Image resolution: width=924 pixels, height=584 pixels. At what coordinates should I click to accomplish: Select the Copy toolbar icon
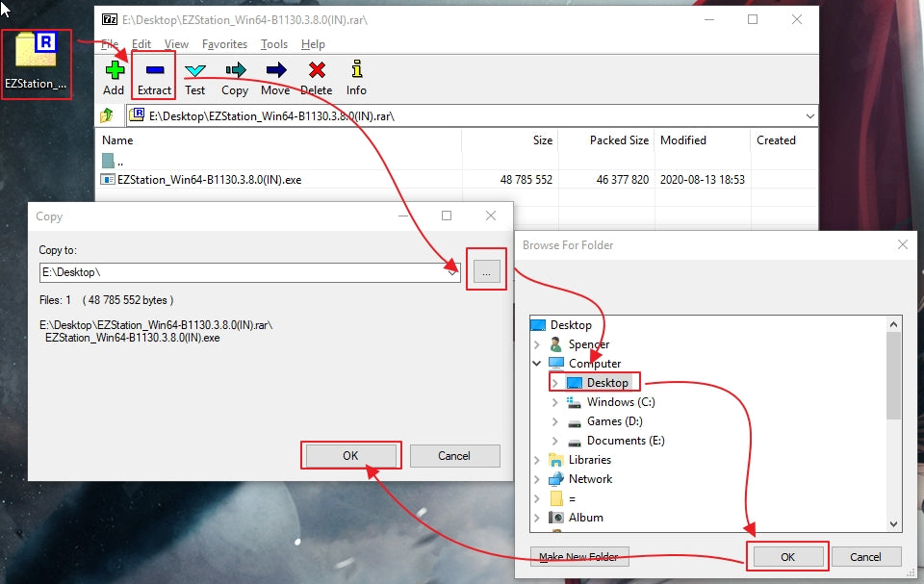(x=235, y=76)
